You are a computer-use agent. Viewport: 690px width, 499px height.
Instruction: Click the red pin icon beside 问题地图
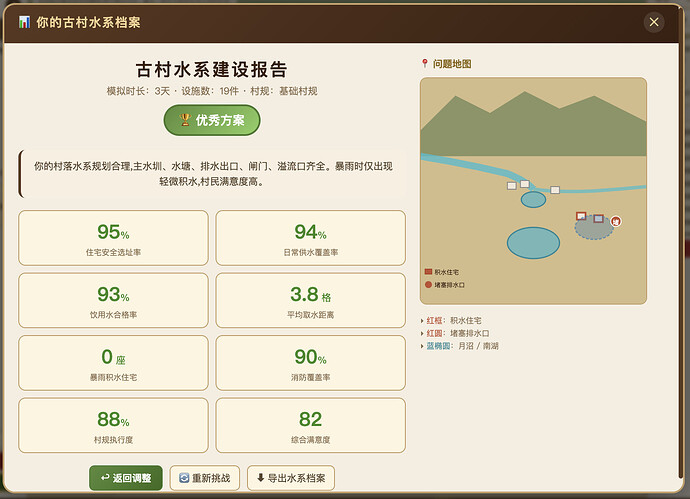(x=425, y=64)
